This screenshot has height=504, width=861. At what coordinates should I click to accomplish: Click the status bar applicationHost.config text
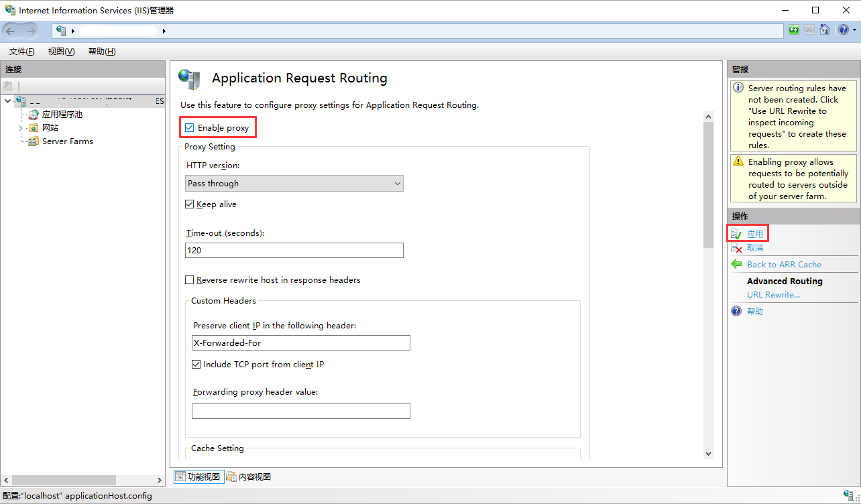(x=108, y=496)
